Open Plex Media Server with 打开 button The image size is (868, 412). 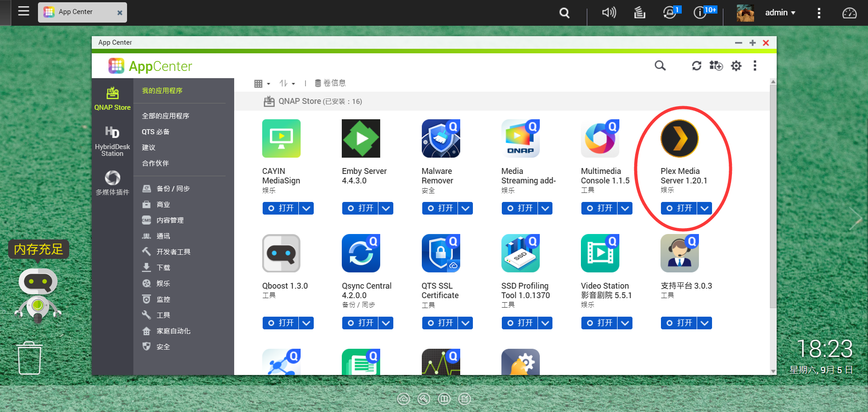[x=679, y=208]
